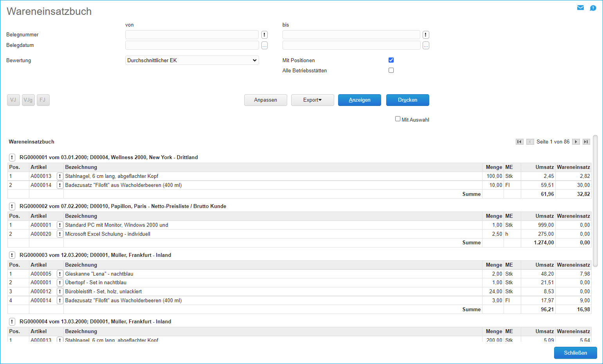Open the help icon at top right
Viewport: 603px width, 364px height.
coord(593,8)
